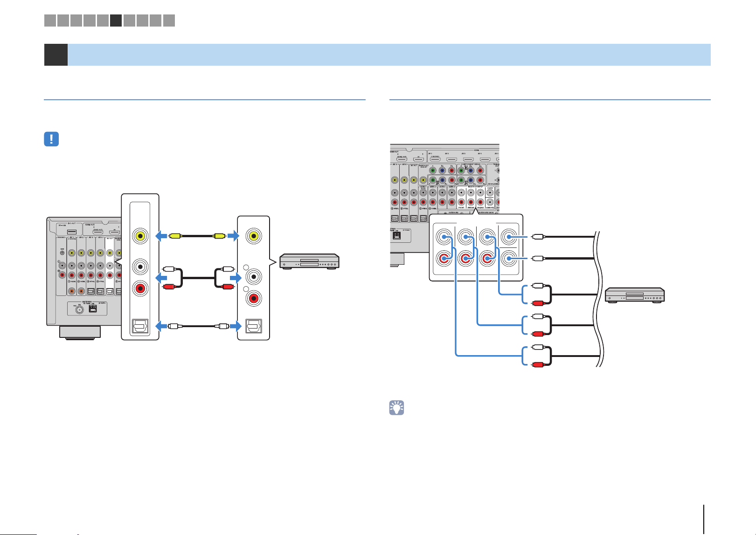The image size is (756, 535).
Task: Click the dark section number box in the header
Action: pyautogui.click(x=56, y=55)
